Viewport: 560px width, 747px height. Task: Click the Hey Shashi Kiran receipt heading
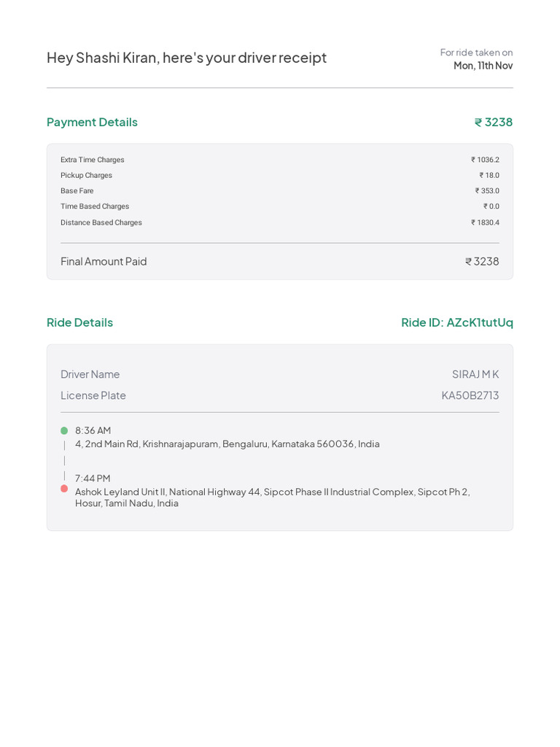(x=187, y=58)
